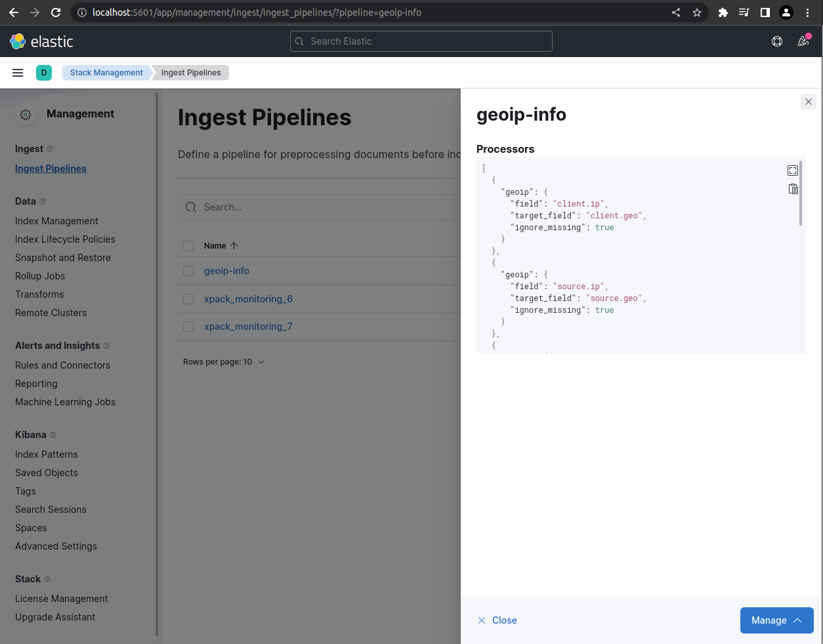Toggle the hamburger navigation menu
823x644 pixels.
(x=18, y=73)
